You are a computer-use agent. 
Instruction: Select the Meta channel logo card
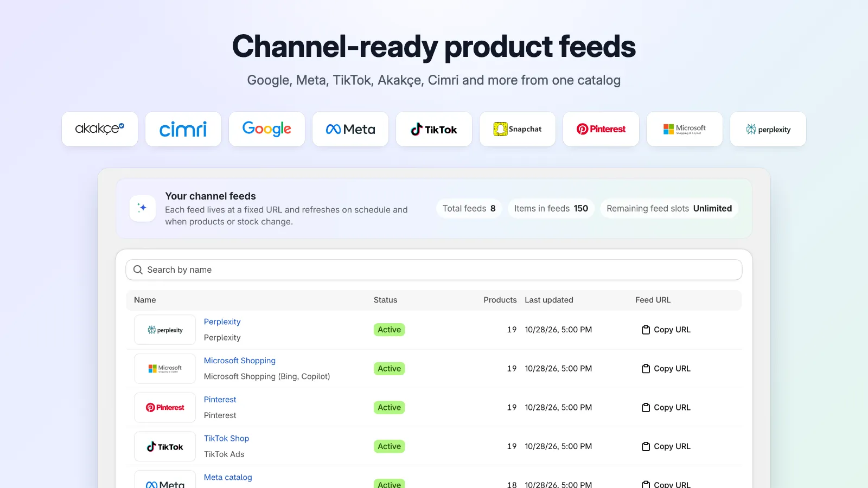pos(350,129)
